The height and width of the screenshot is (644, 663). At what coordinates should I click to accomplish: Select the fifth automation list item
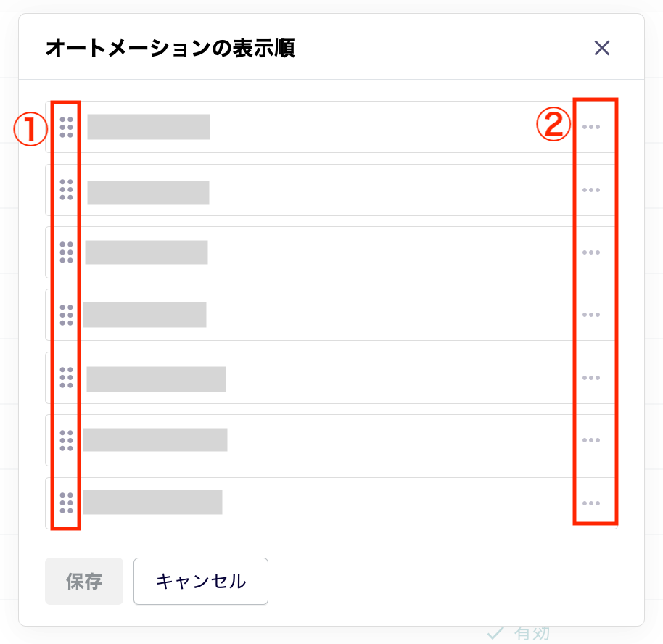coord(156,377)
